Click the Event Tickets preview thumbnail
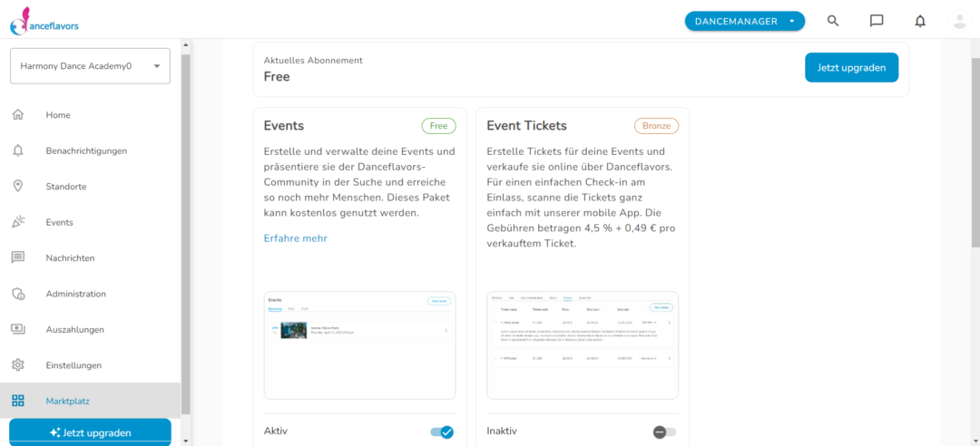Image resolution: width=980 pixels, height=446 pixels. pyautogui.click(x=583, y=345)
